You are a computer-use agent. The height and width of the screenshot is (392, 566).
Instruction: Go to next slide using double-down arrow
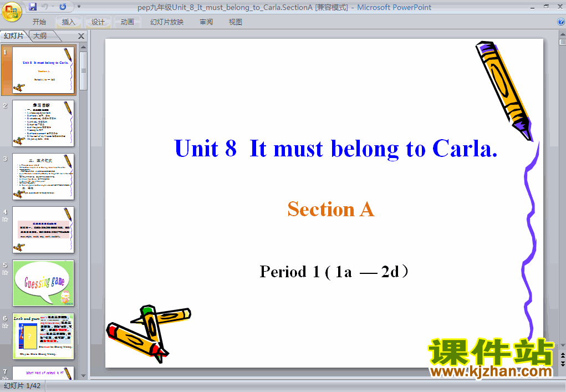[562, 364]
